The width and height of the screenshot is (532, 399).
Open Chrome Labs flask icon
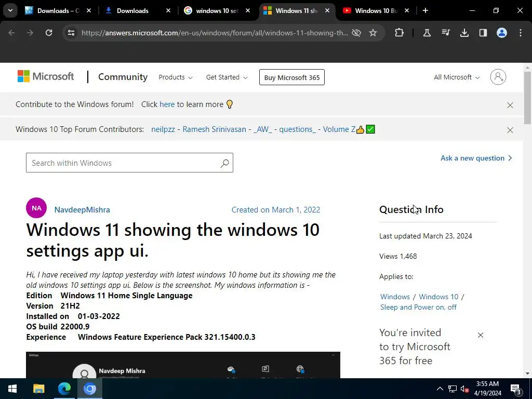coord(427,33)
